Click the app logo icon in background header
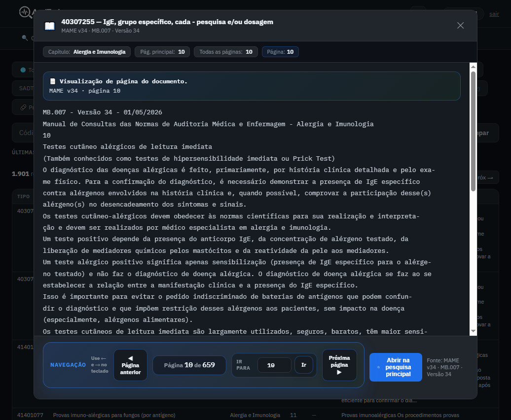 (x=25, y=12)
